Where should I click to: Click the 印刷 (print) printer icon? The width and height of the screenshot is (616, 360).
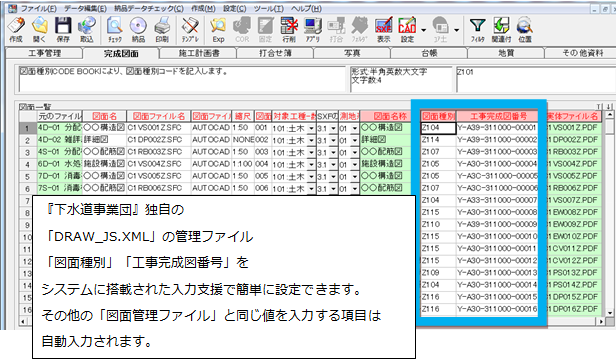(x=162, y=29)
